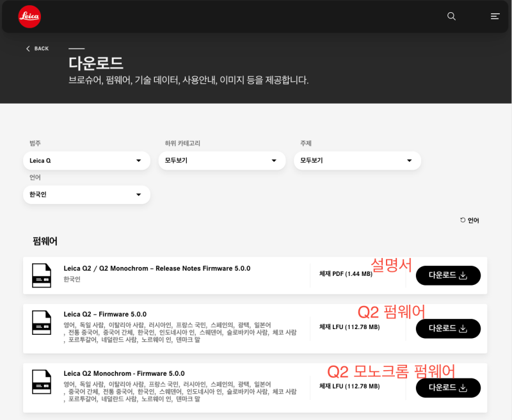Viewport: 512px width, 420px height.
Task: Select the title 'Leica Q2 Monochrom - Firmware 5.0.0'
Action: tap(124, 373)
